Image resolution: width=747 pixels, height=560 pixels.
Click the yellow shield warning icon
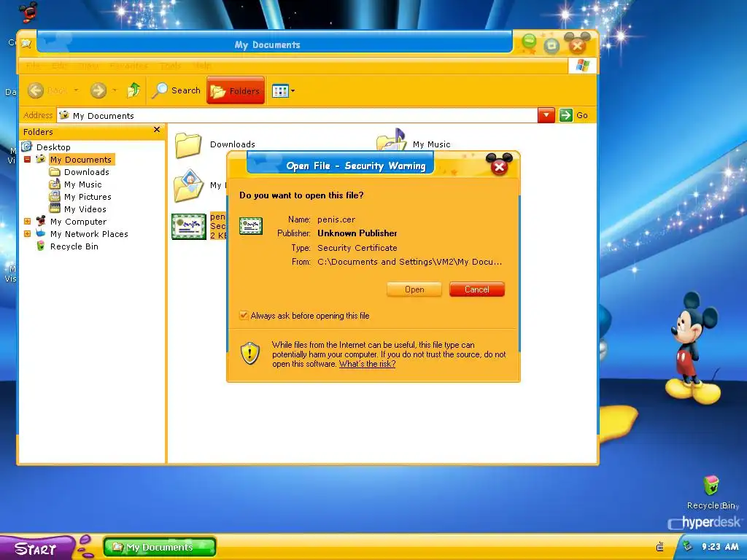click(x=250, y=354)
